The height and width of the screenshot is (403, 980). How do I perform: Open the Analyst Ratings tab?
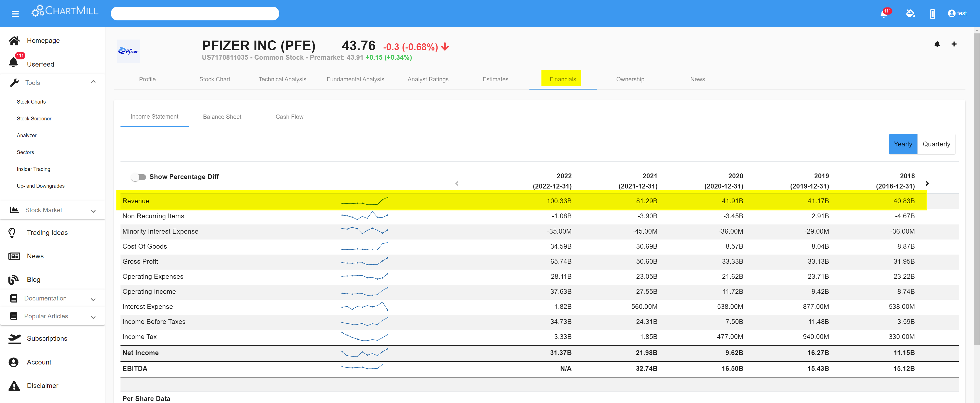(428, 80)
